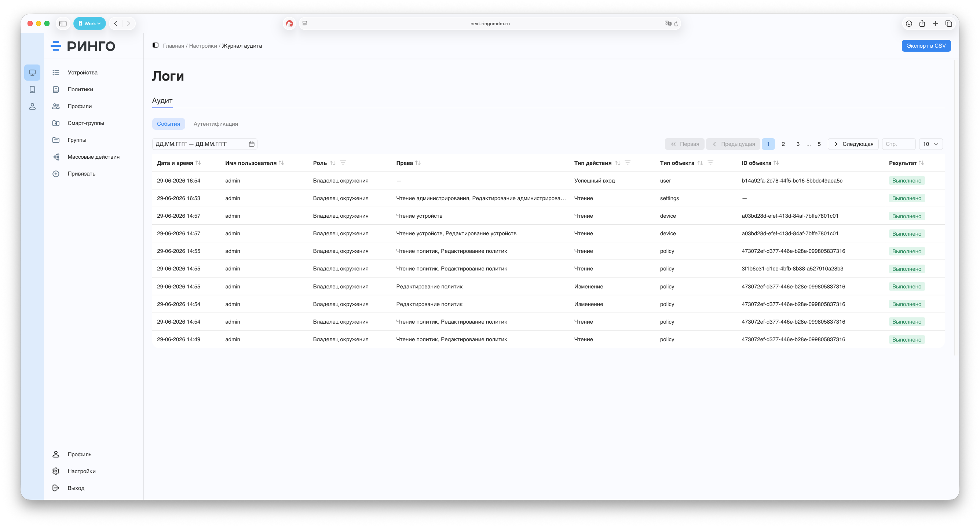
Task: Select the user icon in left rail
Action: point(32,107)
